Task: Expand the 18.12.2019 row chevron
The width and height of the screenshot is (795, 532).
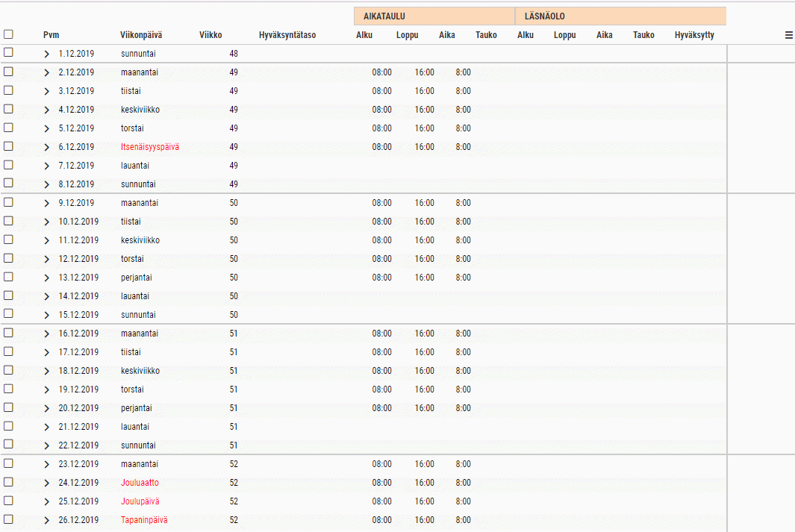Action: (x=46, y=372)
